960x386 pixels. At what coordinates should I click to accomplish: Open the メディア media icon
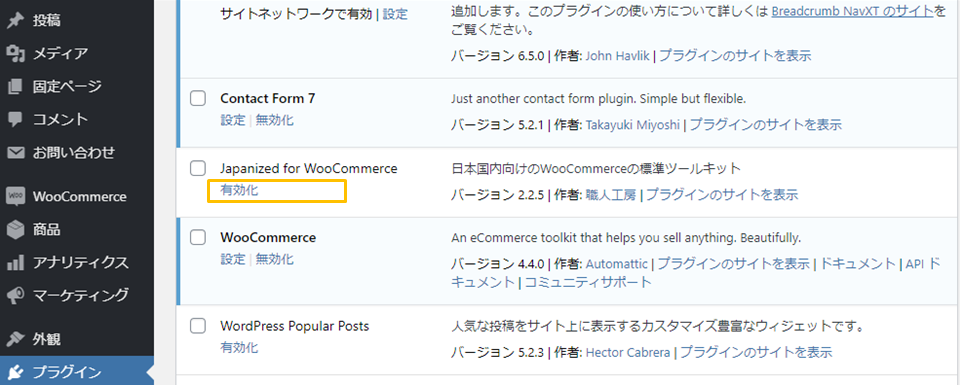15,54
